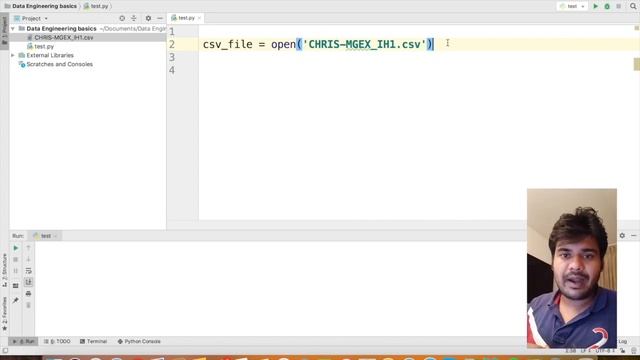Click the stop button in top toolbar
640x360 pixels.
point(619,6)
